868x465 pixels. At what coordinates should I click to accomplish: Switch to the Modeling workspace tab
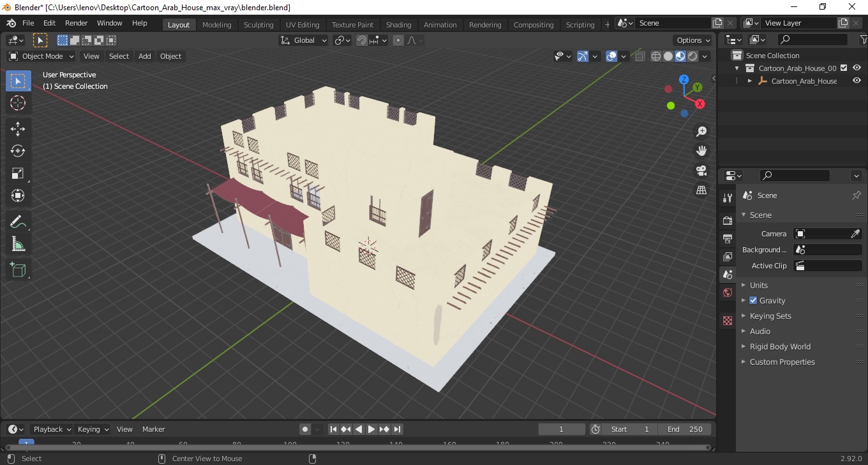(217, 25)
